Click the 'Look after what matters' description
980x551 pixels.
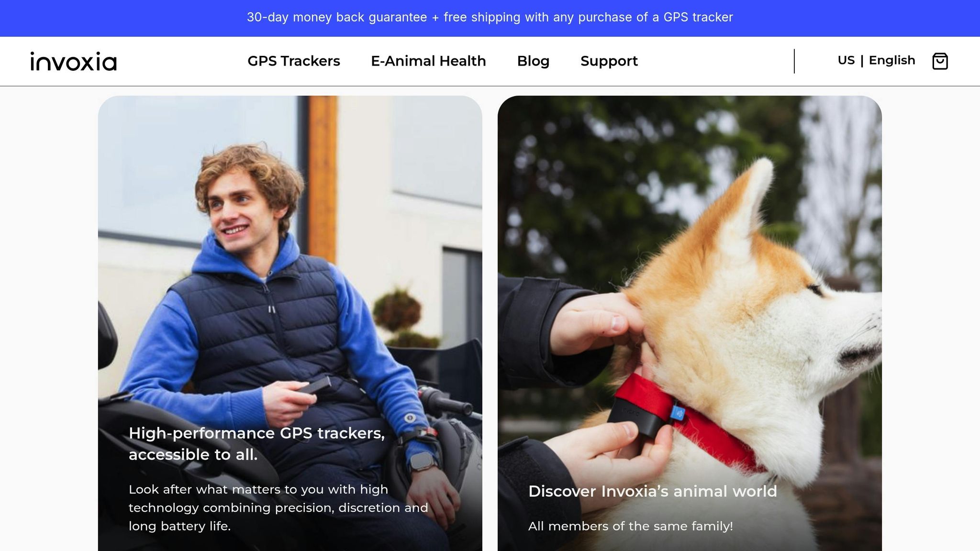coord(278,507)
